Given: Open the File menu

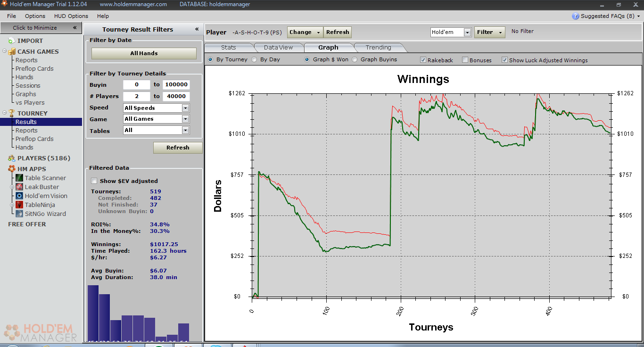Looking at the screenshot, I should click(x=11, y=16).
